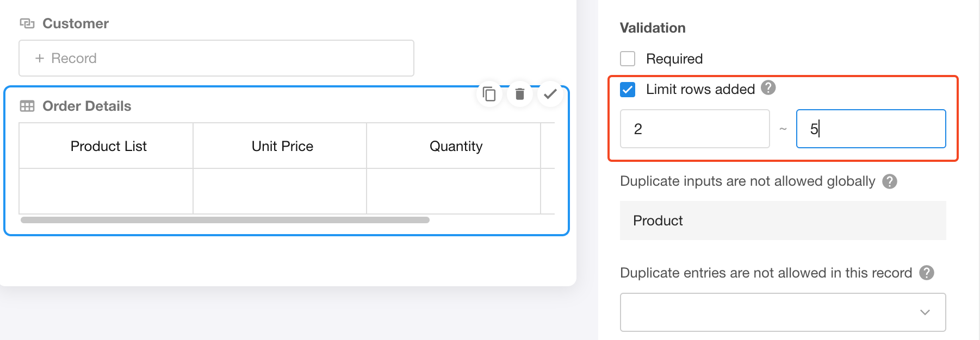980x340 pixels.
Task: Click the Order Details table icon
Action: click(x=27, y=106)
